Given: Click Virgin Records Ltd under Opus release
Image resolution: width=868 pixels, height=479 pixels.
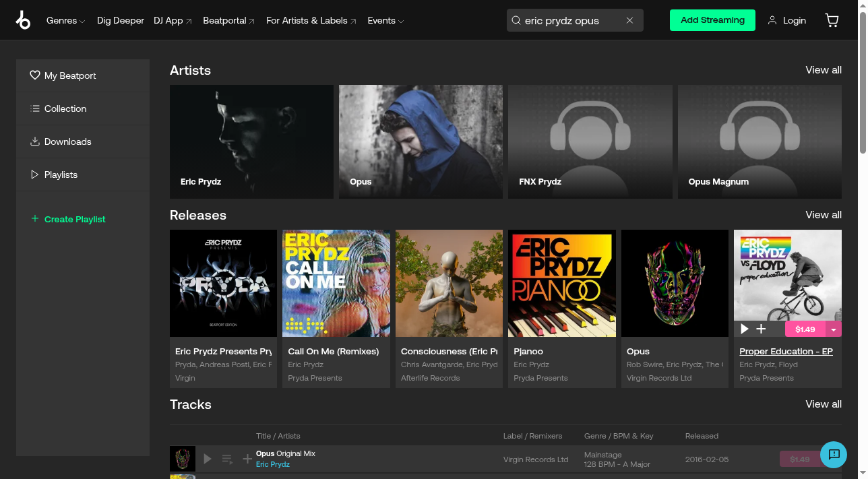Looking at the screenshot, I should (659, 378).
